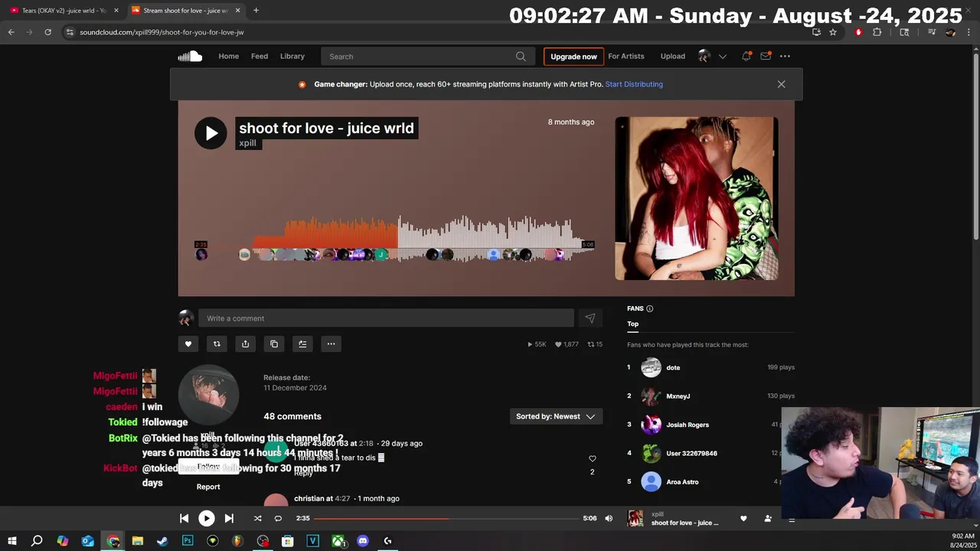Screen dimensions: 980x551
Task: Go to Home in SoundCloud navigation
Action: coord(228,56)
